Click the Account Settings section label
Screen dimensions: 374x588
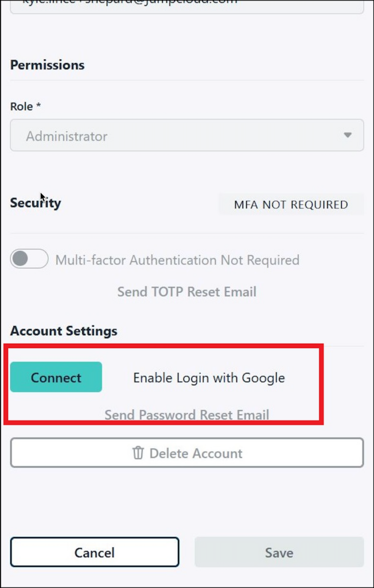[x=63, y=331]
